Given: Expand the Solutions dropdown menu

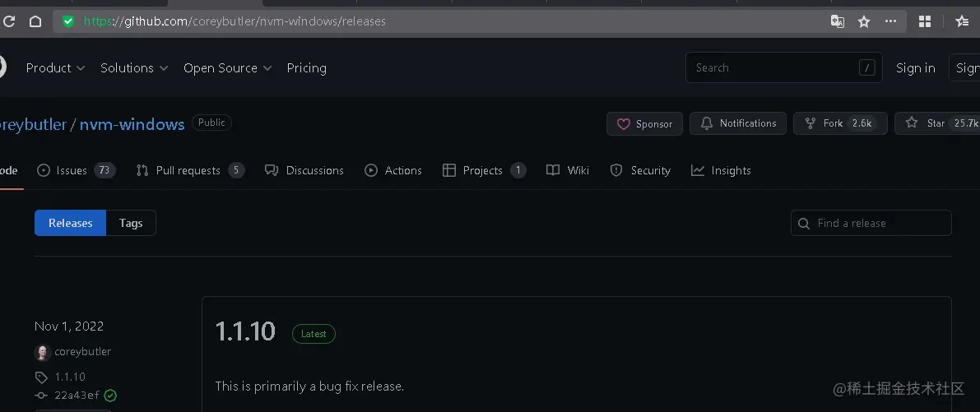Looking at the screenshot, I should click(134, 68).
